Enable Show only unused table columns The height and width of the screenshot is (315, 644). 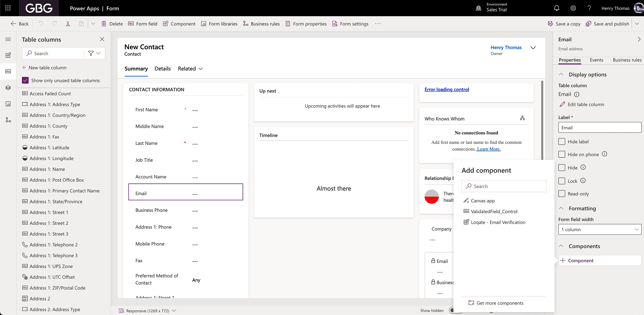click(x=25, y=80)
